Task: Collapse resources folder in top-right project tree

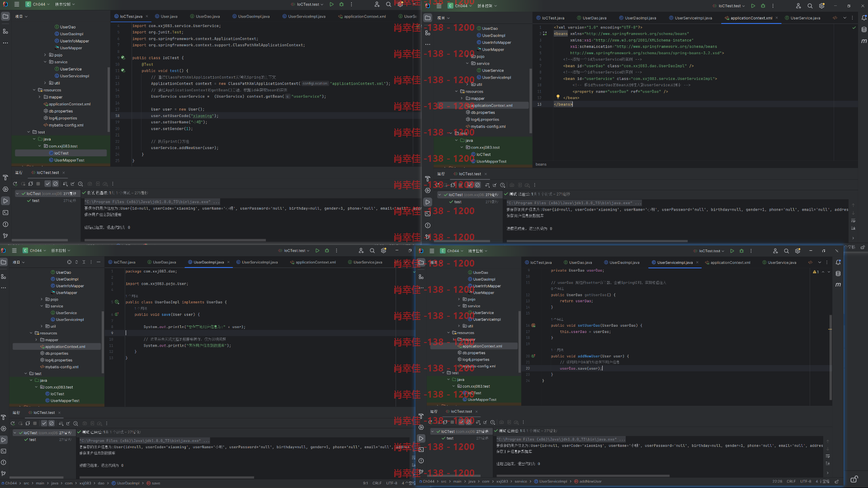Action: point(457,92)
